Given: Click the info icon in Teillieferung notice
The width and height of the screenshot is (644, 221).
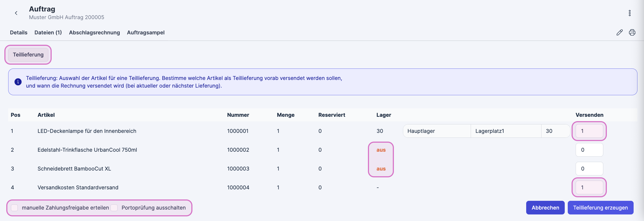Looking at the screenshot, I should pos(18,82).
